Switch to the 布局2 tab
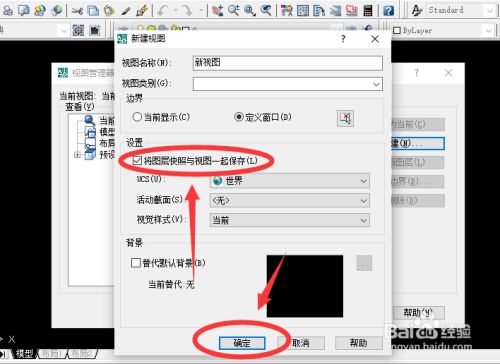This screenshot has height=364, width=500. tap(82, 354)
